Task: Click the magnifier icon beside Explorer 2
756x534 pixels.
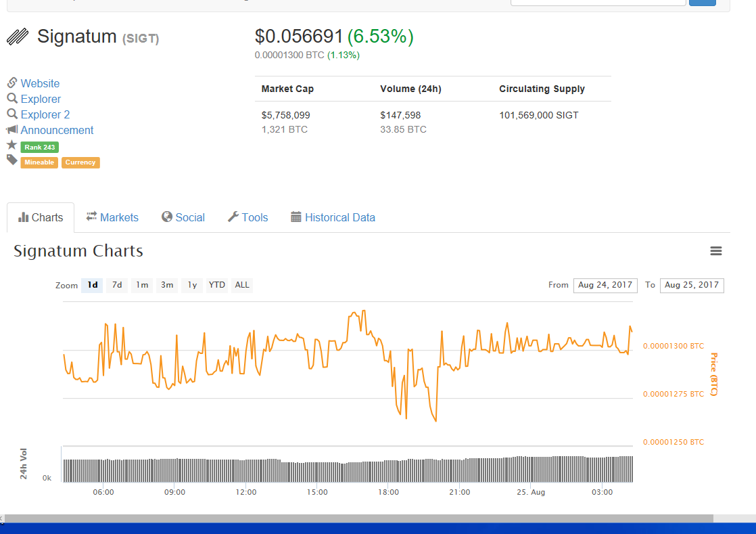Action: click(x=12, y=114)
